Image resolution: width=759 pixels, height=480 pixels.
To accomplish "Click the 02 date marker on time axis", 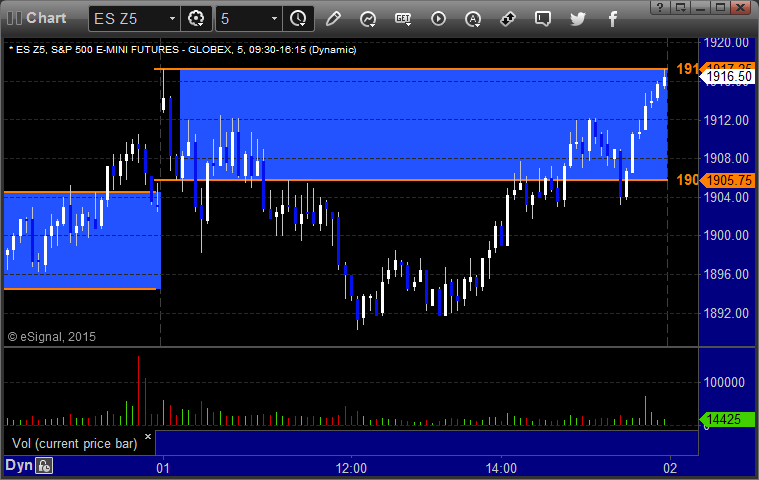I will [670, 468].
